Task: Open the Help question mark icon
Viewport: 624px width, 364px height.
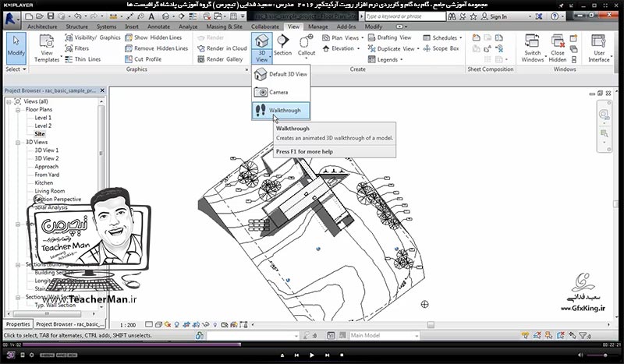Action: (555, 16)
